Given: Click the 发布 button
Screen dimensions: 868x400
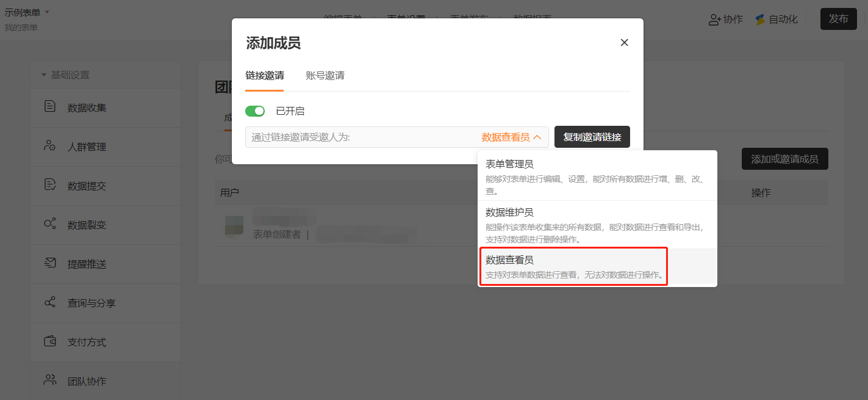Looking at the screenshot, I should (839, 19).
